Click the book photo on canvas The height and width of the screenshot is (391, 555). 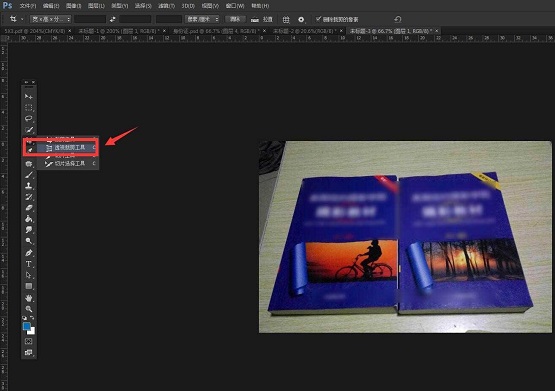405,237
